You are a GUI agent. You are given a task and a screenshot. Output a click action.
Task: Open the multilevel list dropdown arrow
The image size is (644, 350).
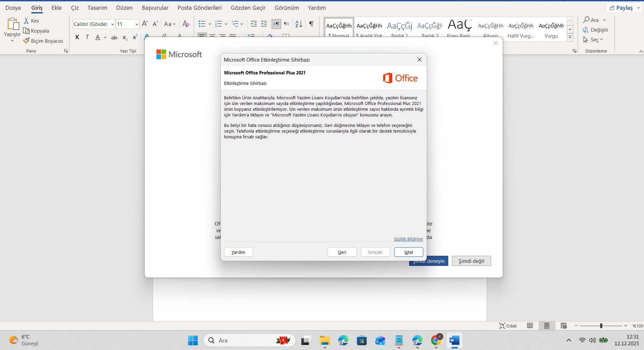coord(242,24)
